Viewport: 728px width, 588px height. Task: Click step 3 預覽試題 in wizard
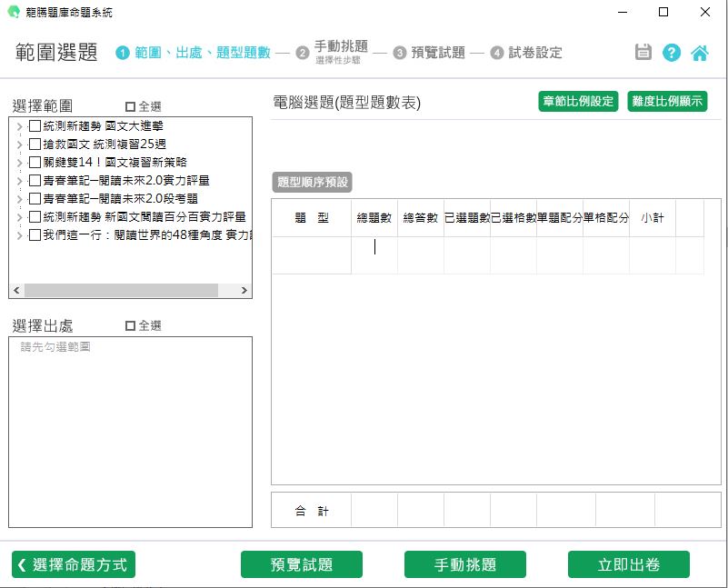[x=437, y=53]
